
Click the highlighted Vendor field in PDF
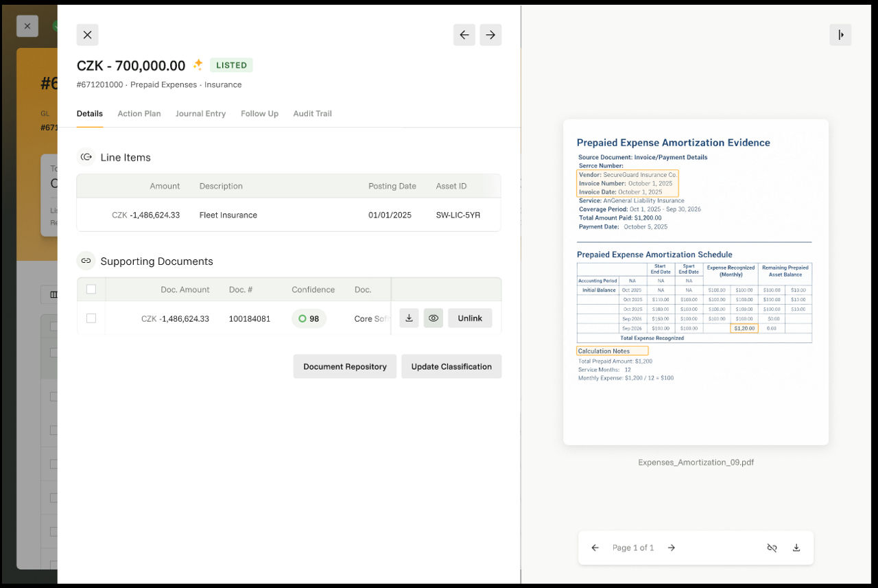pos(628,183)
